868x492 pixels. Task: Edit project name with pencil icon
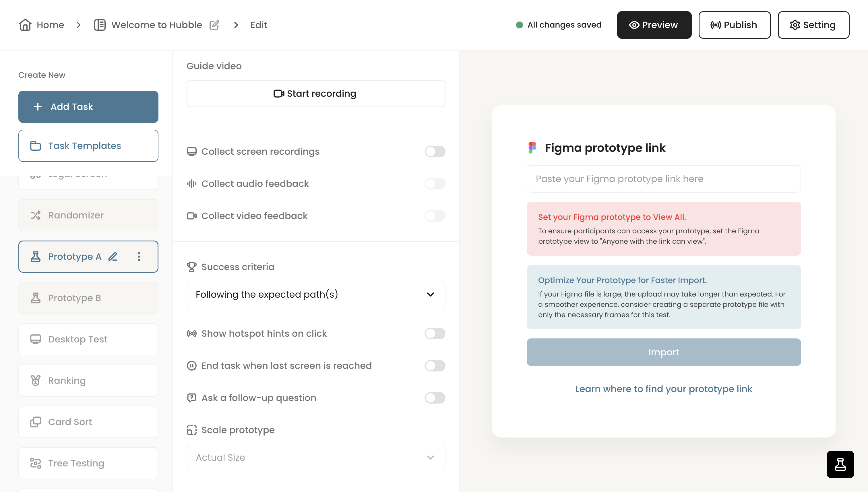click(214, 25)
